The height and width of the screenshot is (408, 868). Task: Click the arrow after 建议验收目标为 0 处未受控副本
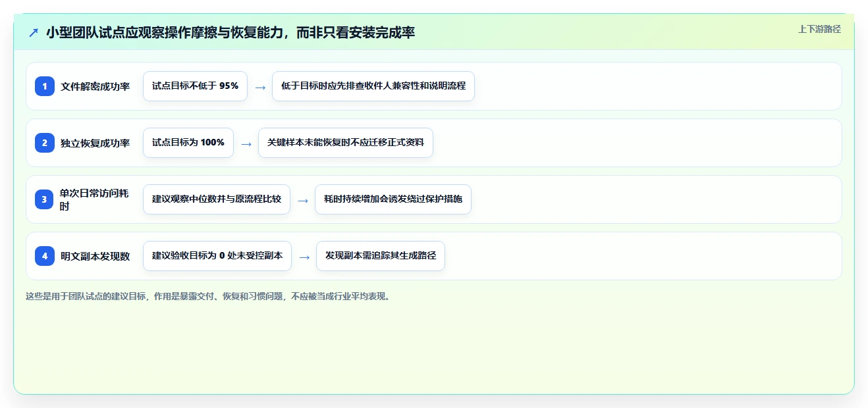(x=304, y=257)
